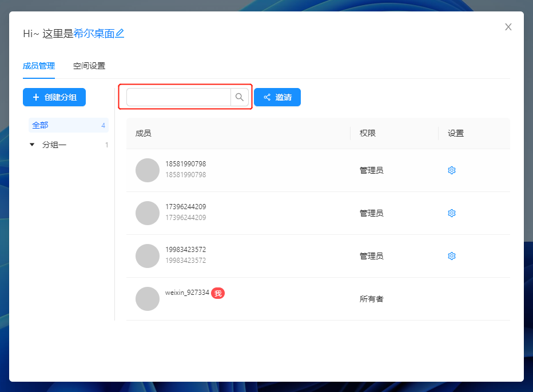This screenshot has width=533, height=392.
Task: Focus the member search input field
Action: pyautogui.click(x=179, y=97)
